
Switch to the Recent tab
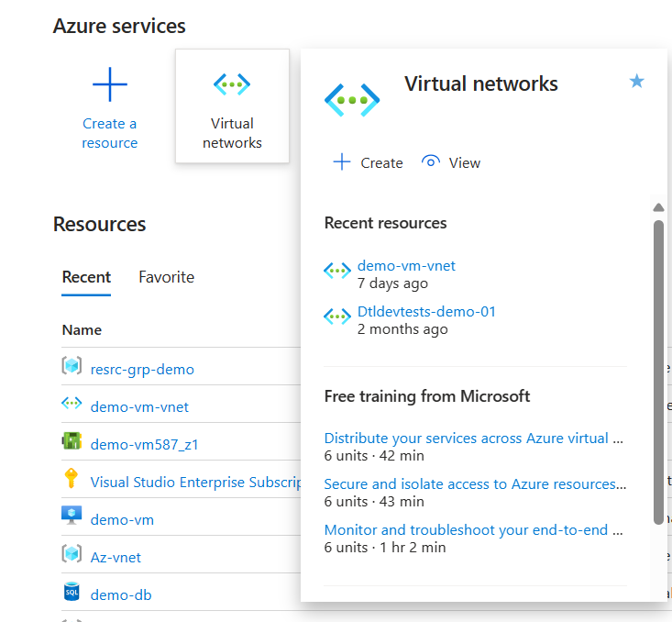click(x=86, y=277)
